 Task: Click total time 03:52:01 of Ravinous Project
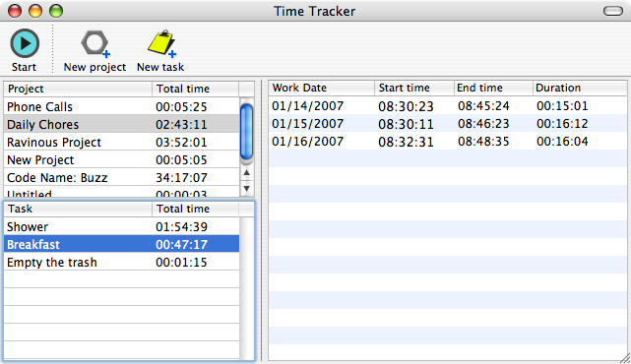tap(181, 143)
